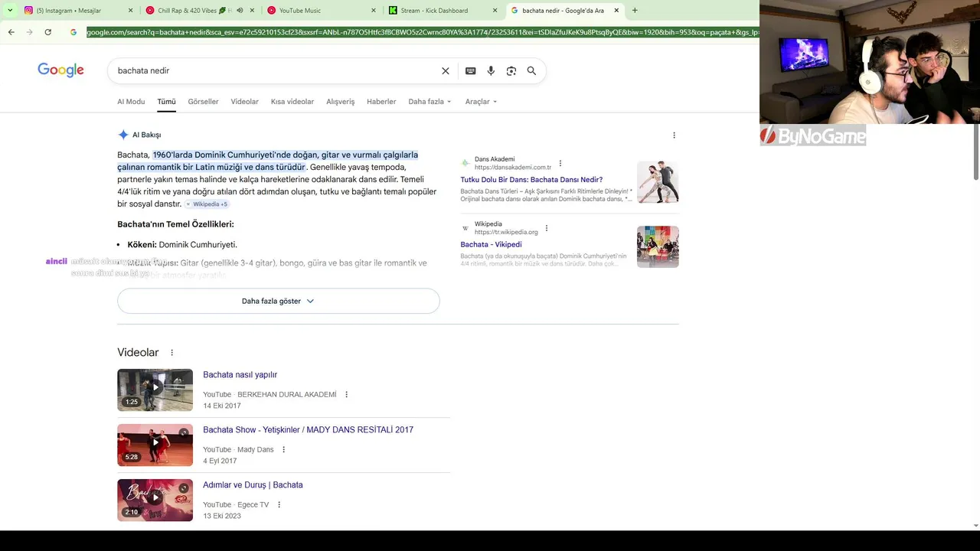Open Bachata Show - Yetişkinler link
This screenshot has width=980, height=551.
tap(308, 430)
